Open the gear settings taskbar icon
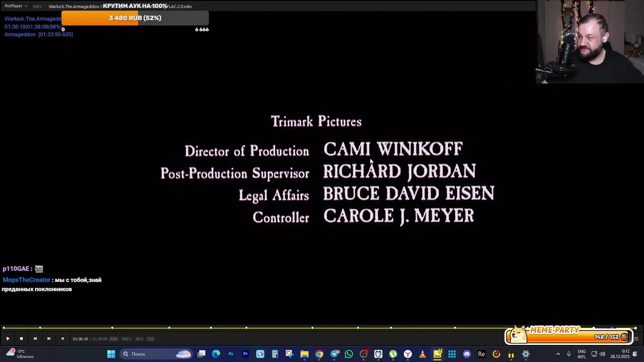Screen dimensions: 644x362 tap(526, 354)
